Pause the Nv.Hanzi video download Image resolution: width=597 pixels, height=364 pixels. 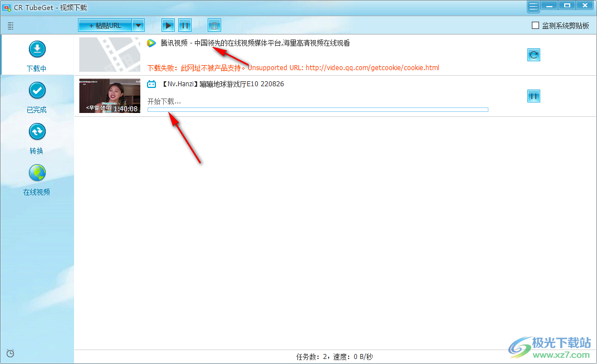(x=534, y=96)
